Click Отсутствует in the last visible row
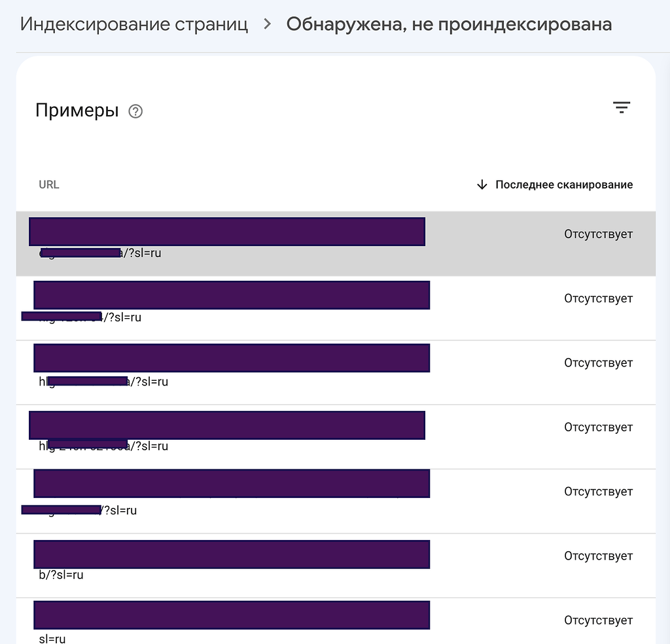 click(598, 620)
